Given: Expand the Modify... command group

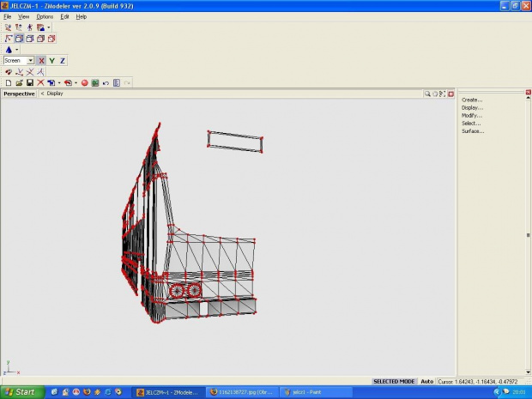Looking at the screenshot, I should (472, 115).
